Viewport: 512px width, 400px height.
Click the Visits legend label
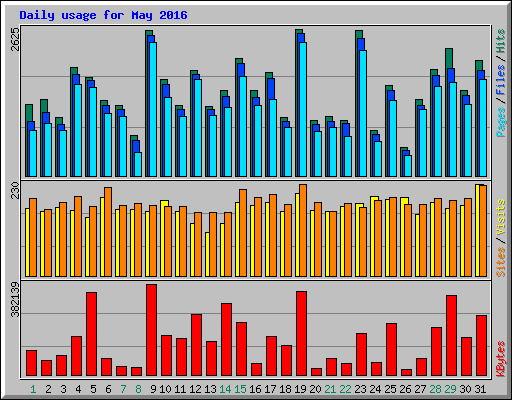tap(501, 218)
